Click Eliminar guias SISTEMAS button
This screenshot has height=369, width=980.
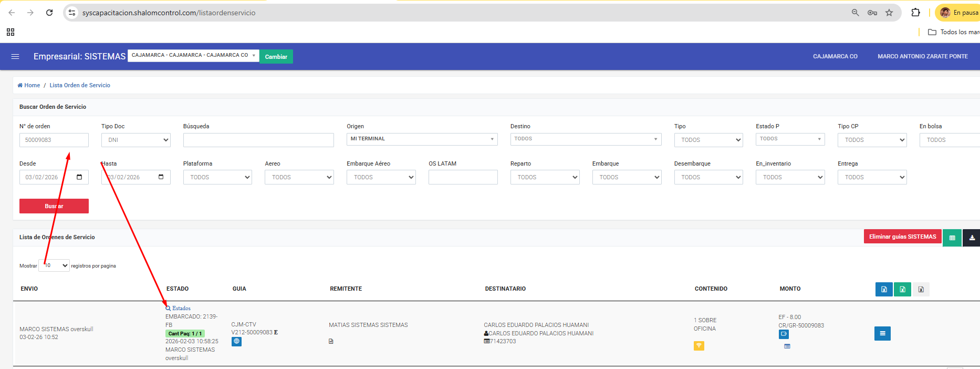(x=902, y=237)
